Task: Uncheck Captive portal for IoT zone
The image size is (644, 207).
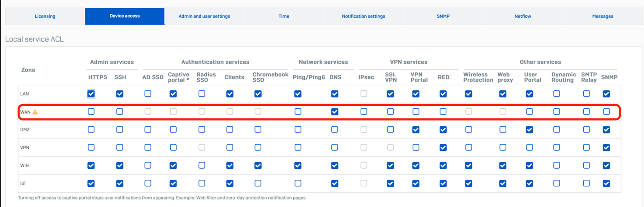Action: click(173, 183)
